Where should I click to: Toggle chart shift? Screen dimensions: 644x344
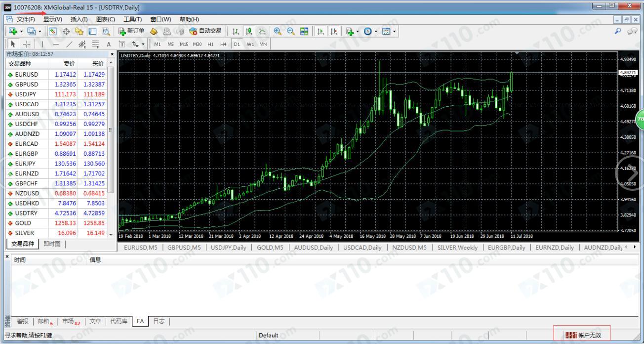pos(333,31)
